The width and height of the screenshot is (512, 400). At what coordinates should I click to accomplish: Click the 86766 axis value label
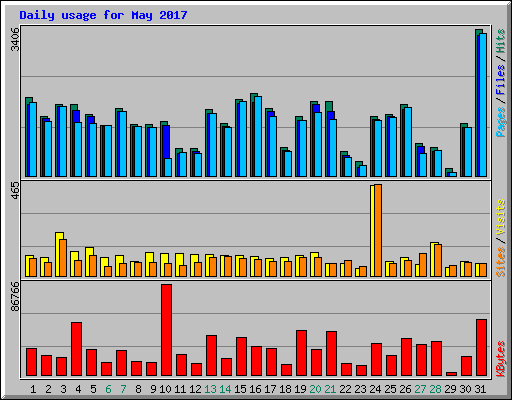(15, 296)
